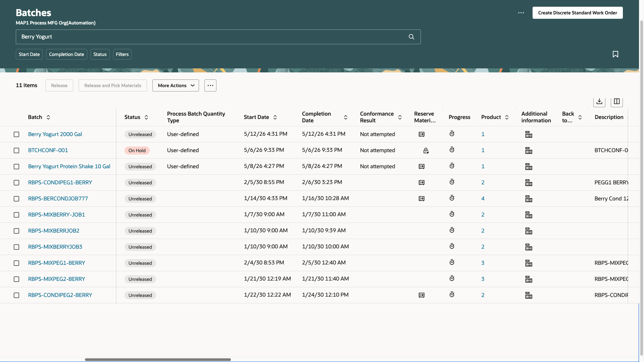Open additional information icon for RBPS-CONDIPEG1-BERRY

(x=529, y=183)
